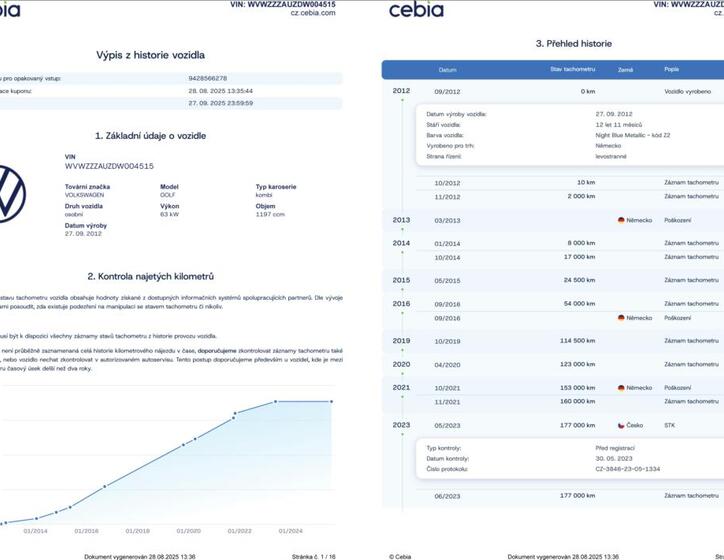Click the German flag in the 10/2021 row
Viewport: 724px width, 560px height.
point(621,388)
